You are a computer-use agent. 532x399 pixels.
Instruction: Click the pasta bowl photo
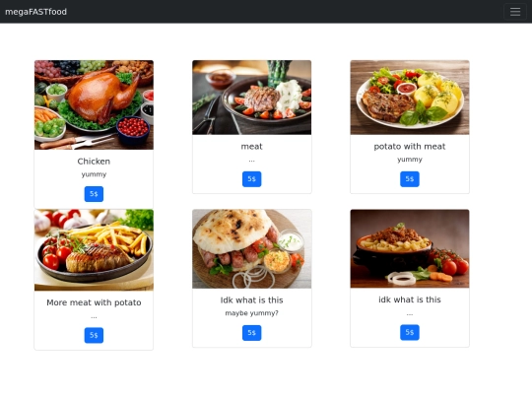click(x=410, y=248)
